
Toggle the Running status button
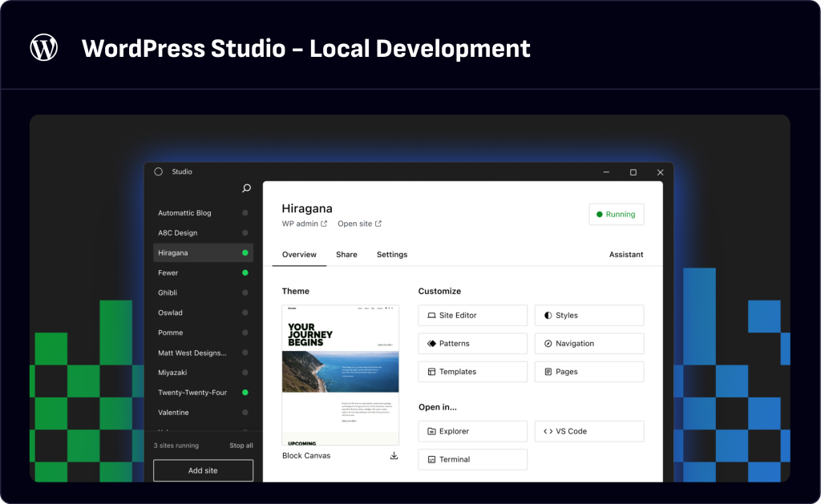click(x=616, y=215)
